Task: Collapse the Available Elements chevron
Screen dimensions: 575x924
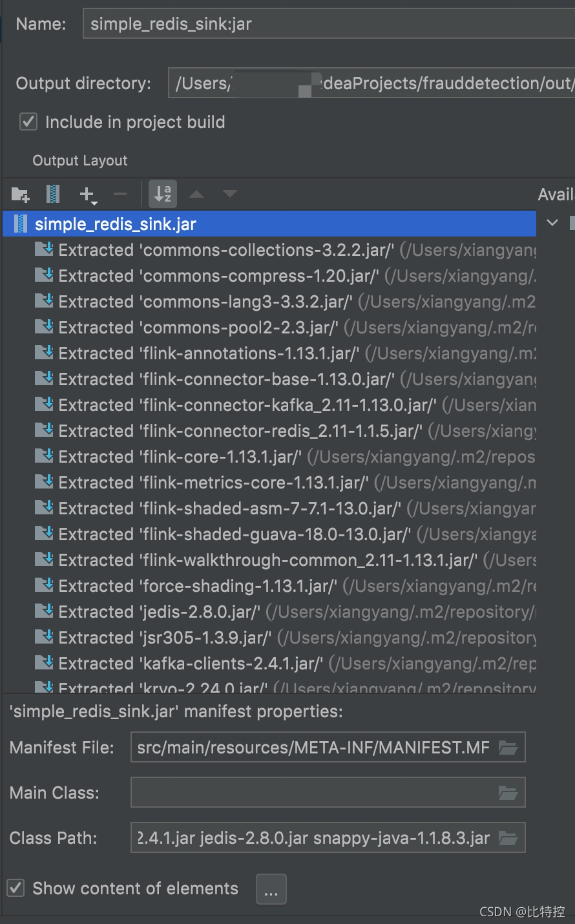Action: point(552,223)
